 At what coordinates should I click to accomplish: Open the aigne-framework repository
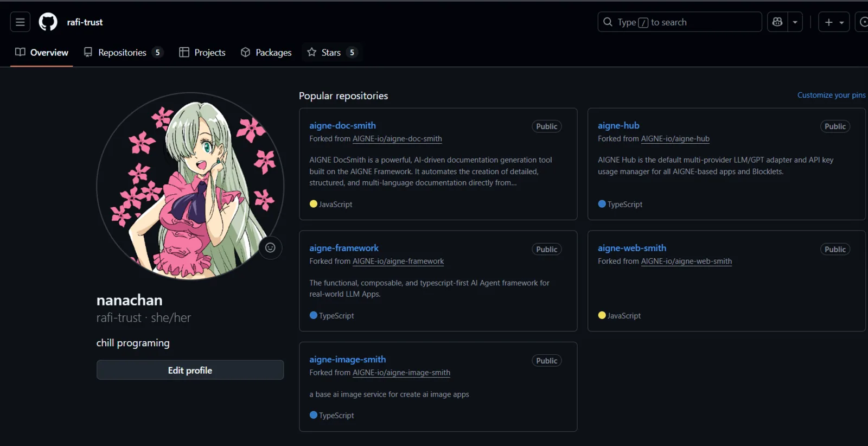point(344,248)
